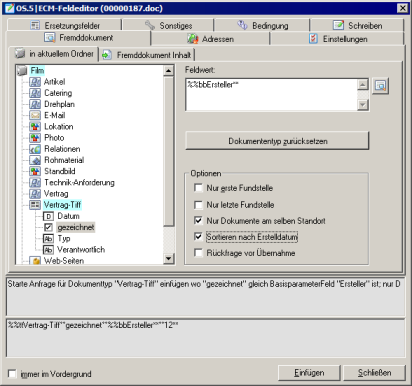Click the Standbild picture icon
The width and height of the screenshot is (412, 386).
[x=35, y=171]
